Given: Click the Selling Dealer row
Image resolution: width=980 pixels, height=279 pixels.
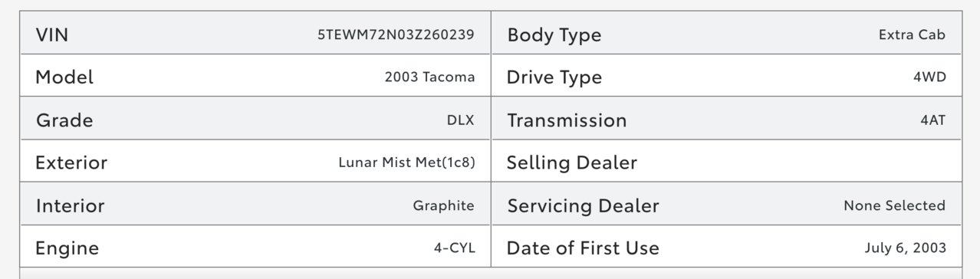Looking at the screenshot, I should [x=726, y=163].
